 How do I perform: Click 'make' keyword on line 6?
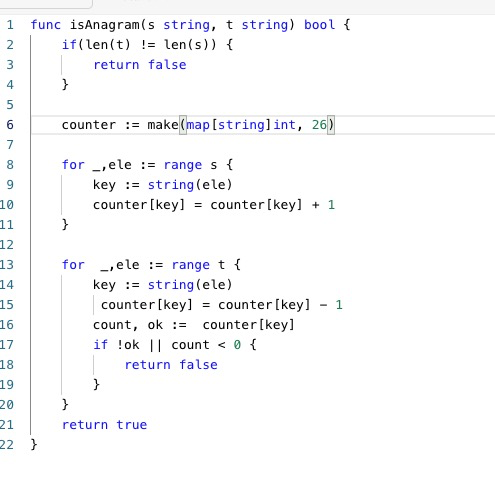tap(163, 125)
